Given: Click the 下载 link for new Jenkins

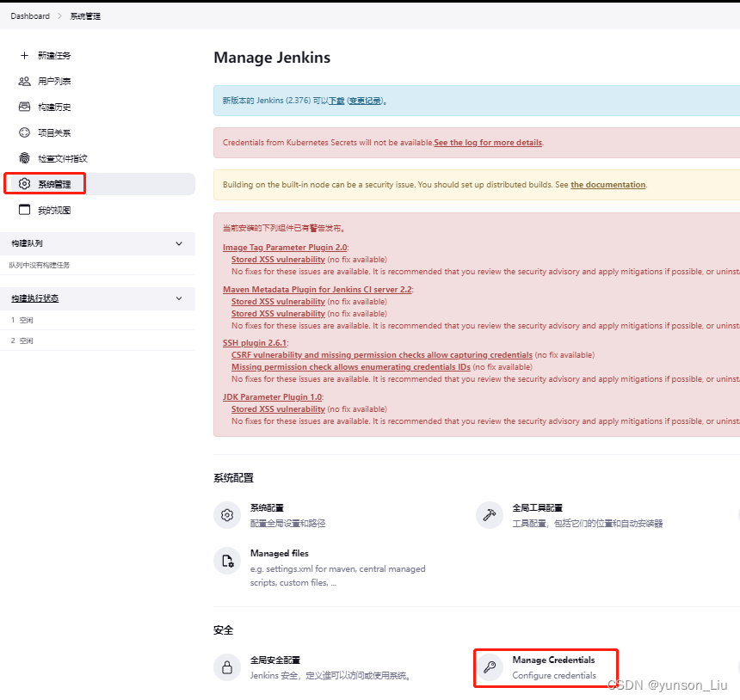Looking at the screenshot, I should pyautogui.click(x=336, y=101).
